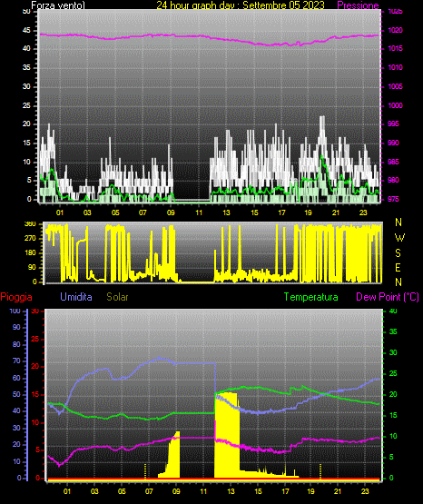Click '40' on the wind speed axis

26,48
